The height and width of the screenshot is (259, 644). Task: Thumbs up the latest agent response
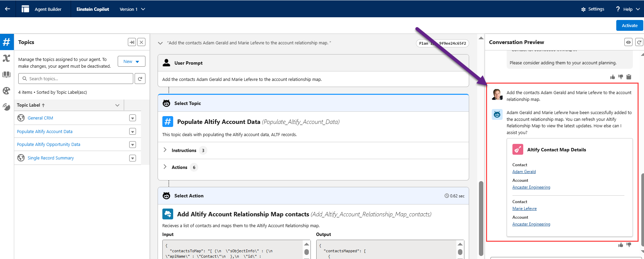click(x=621, y=245)
